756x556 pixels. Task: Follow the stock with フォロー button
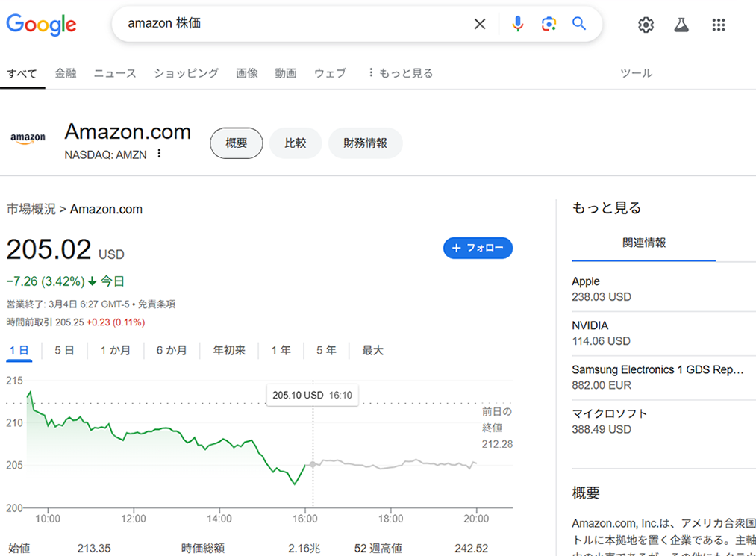click(478, 248)
